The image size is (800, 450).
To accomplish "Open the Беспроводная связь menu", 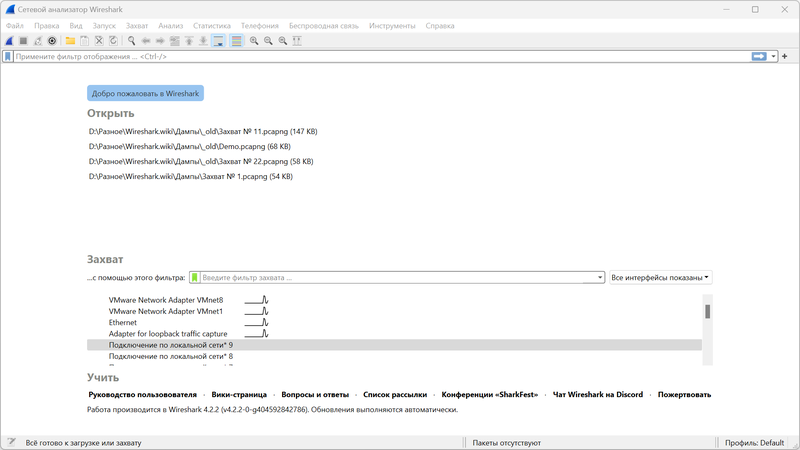I will (x=323, y=26).
